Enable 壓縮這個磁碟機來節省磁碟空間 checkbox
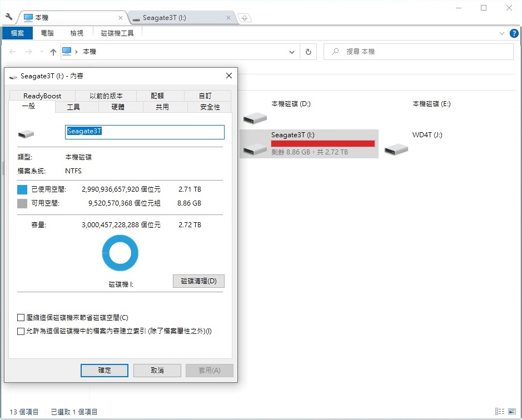Screen dimensions: 522x420 coord(21,317)
